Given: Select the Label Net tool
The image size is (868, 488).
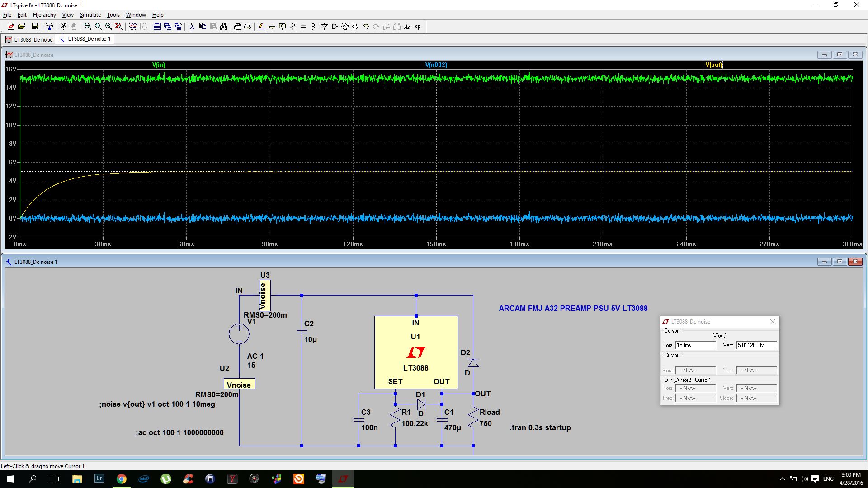Looking at the screenshot, I should [x=283, y=27].
